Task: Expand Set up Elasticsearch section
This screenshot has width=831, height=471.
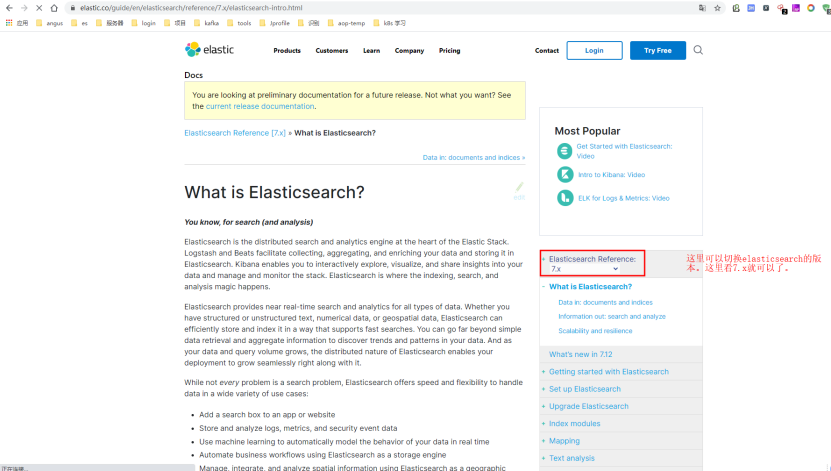Action: [x=544, y=389]
